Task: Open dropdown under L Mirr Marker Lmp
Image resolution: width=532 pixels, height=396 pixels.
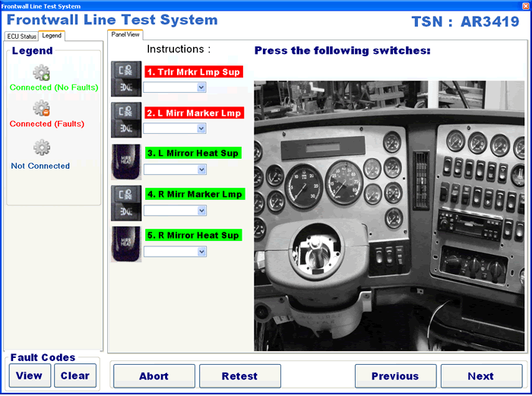Action: [201, 128]
